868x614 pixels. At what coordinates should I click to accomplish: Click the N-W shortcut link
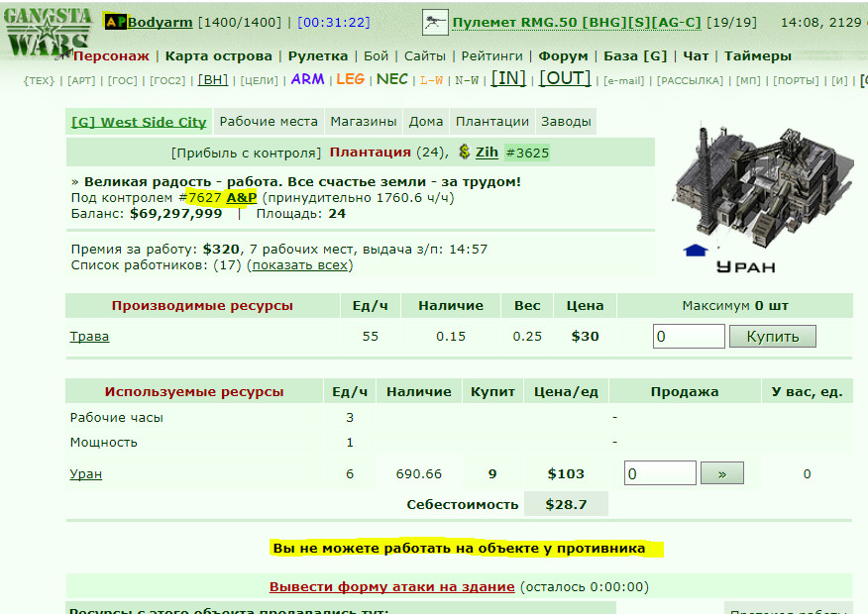pyautogui.click(x=467, y=81)
